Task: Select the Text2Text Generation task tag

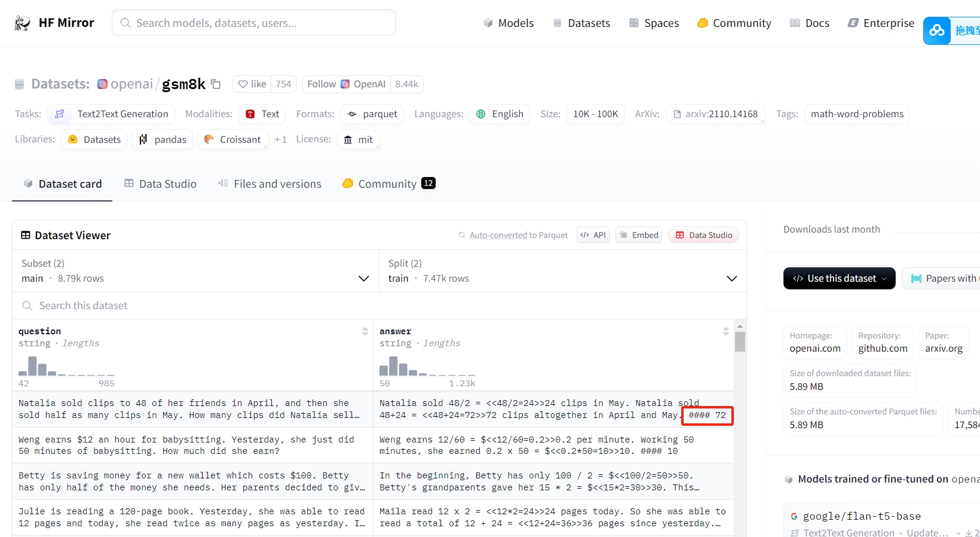Action: 111,114
